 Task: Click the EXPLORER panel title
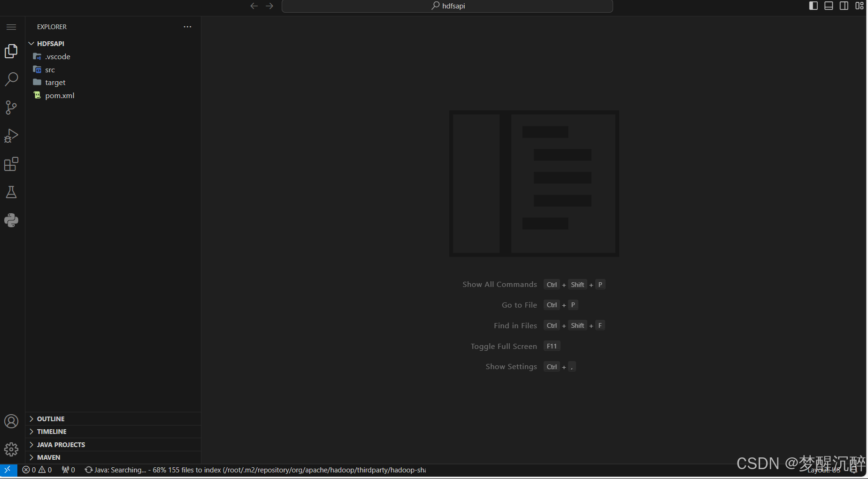pos(52,27)
